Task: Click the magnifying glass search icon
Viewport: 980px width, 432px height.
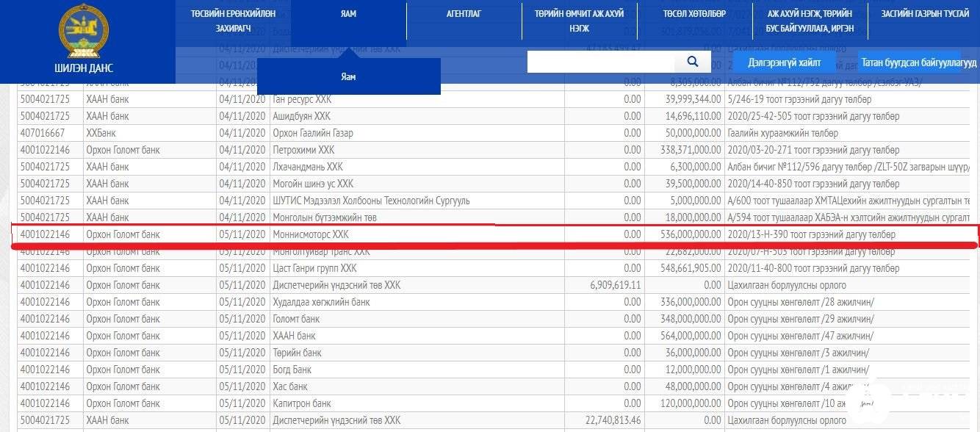Action: tap(692, 62)
